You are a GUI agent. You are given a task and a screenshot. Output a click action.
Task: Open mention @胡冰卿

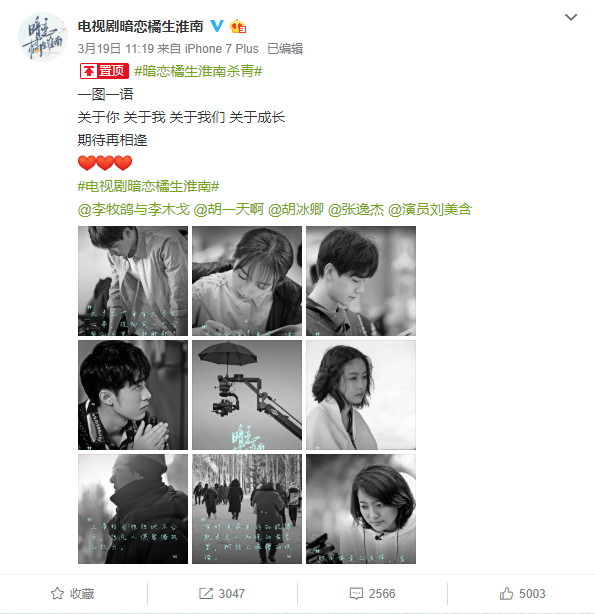(296, 209)
